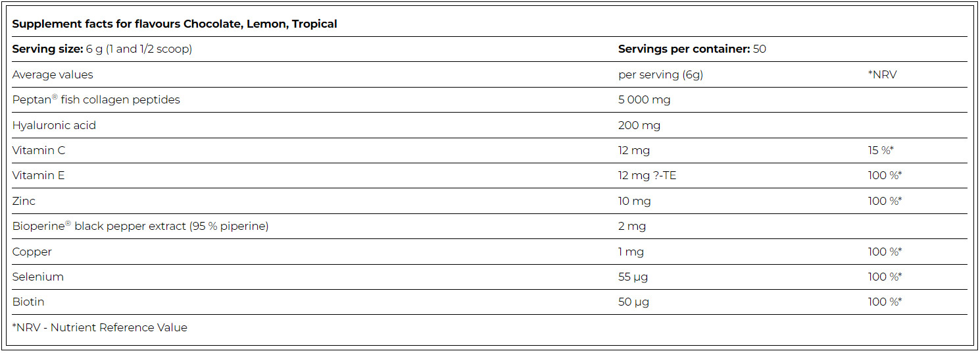The width and height of the screenshot is (980, 353).
Task: Click the "15 %*" NRV value
Action: coord(880,150)
